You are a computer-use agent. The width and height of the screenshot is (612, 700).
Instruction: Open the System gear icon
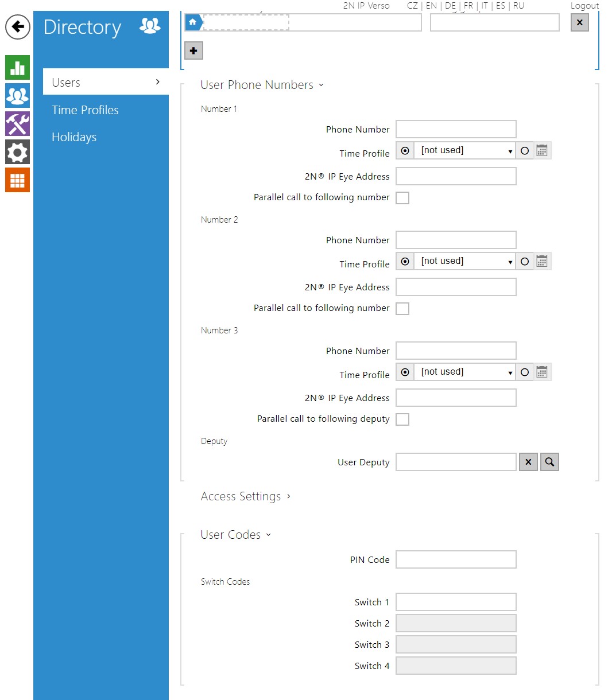point(17,152)
